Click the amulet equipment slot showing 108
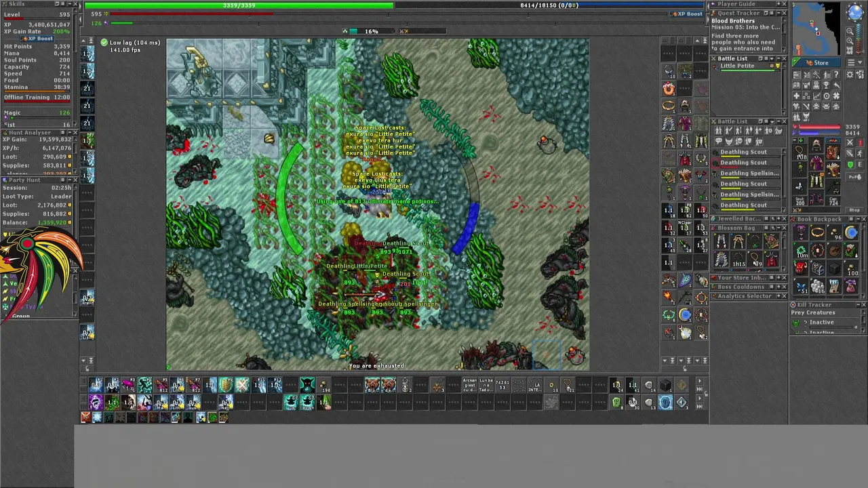Image resolution: width=868 pixels, height=488 pixels. click(x=800, y=152)
